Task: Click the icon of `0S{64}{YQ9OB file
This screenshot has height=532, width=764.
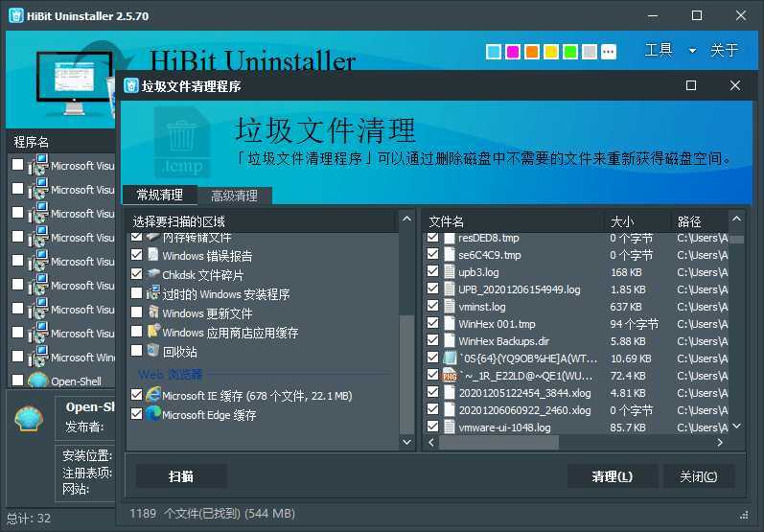Action: pos(450,359)
